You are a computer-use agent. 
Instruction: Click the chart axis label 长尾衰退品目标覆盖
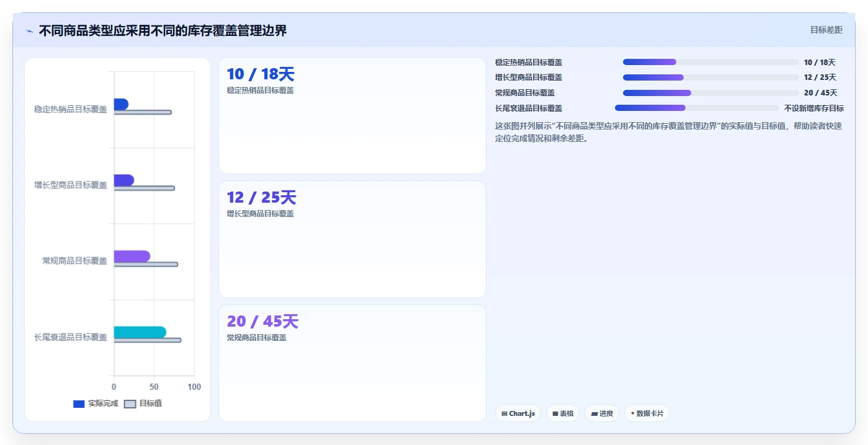71,337
